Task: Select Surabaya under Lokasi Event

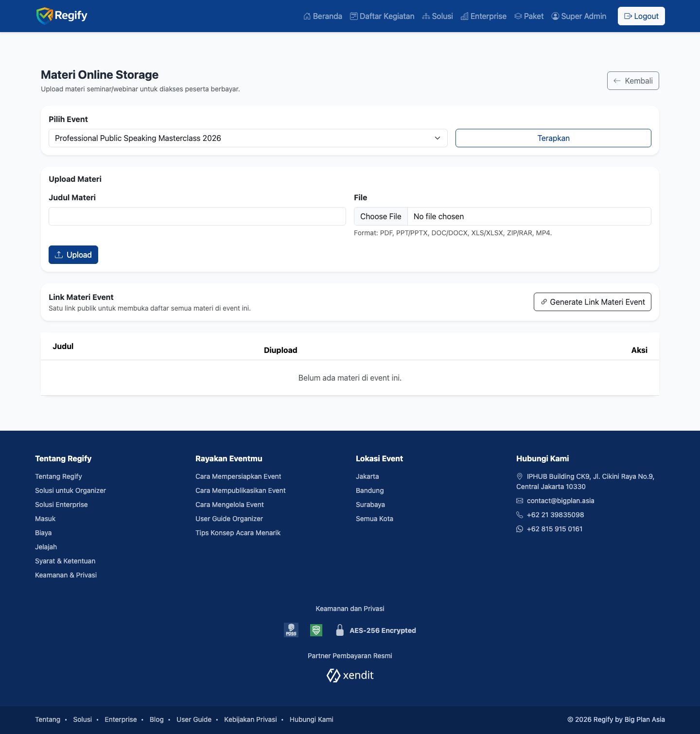Action: pyautogui.click(x=370, y=505)
